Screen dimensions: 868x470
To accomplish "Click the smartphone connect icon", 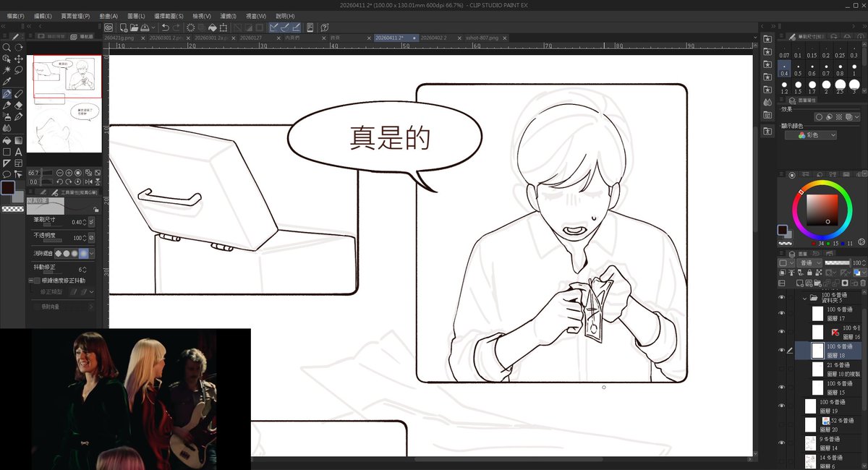I will [x=310, y=27].
